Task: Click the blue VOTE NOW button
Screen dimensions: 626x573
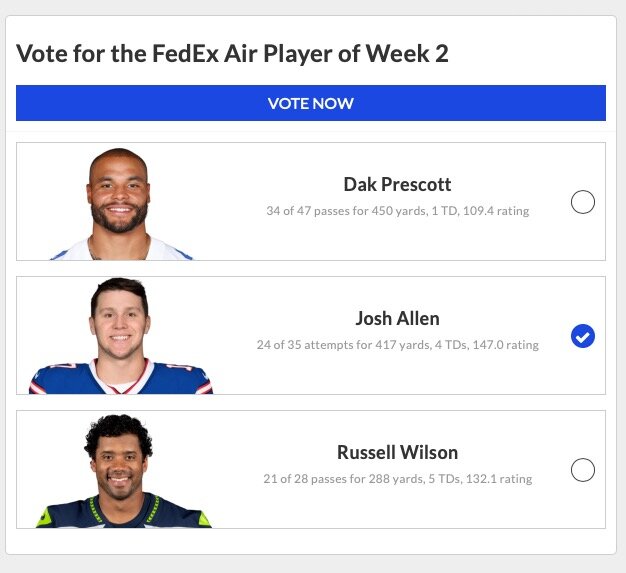Action: tap(311, 103)
